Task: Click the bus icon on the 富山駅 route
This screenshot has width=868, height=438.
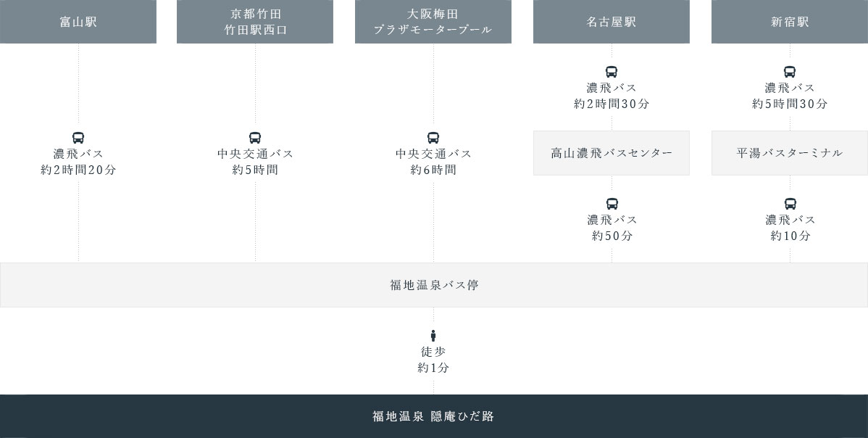Action: pos(78,138)
